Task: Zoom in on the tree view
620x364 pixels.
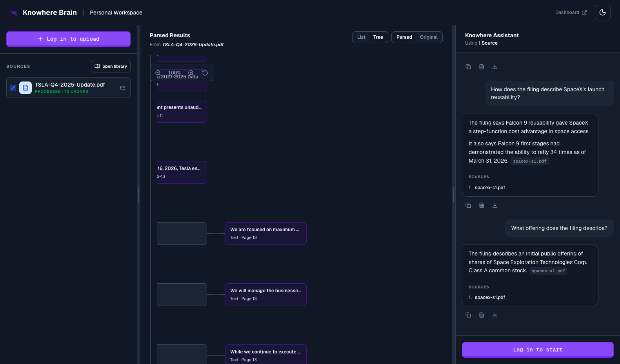Action: pos(191,73)
